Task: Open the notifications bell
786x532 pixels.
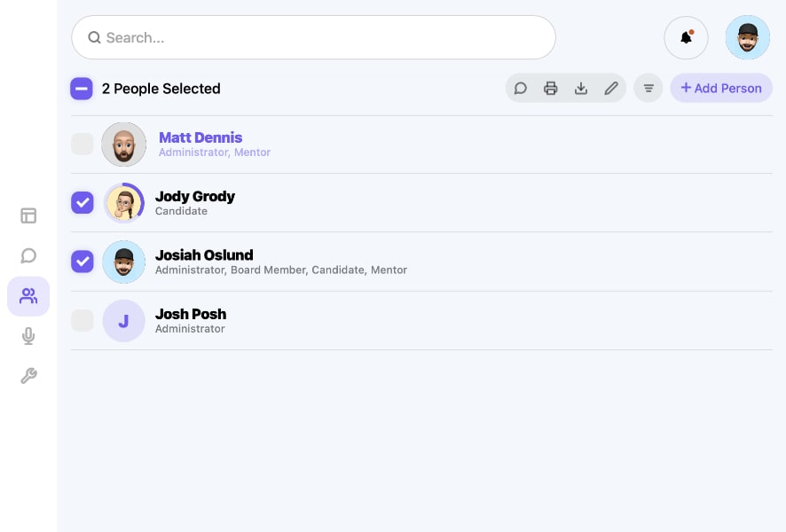Action: click(x=686, y=37)
